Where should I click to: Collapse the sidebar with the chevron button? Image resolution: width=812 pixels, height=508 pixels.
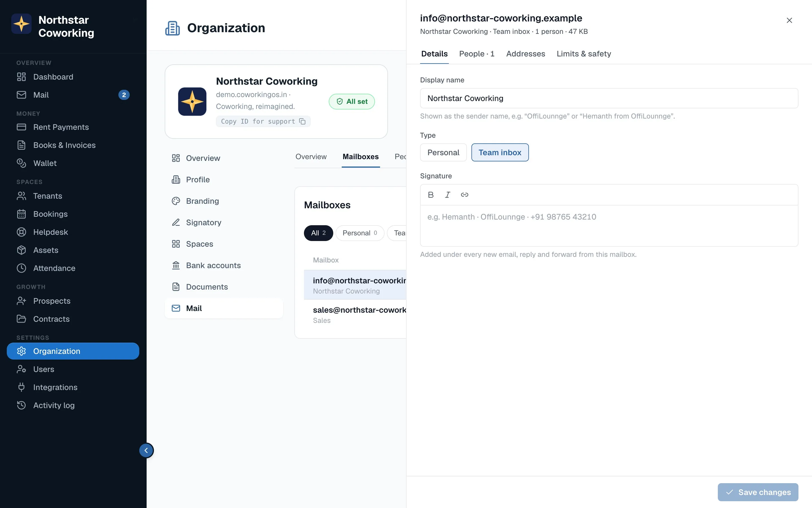click(x=146, y=450)
